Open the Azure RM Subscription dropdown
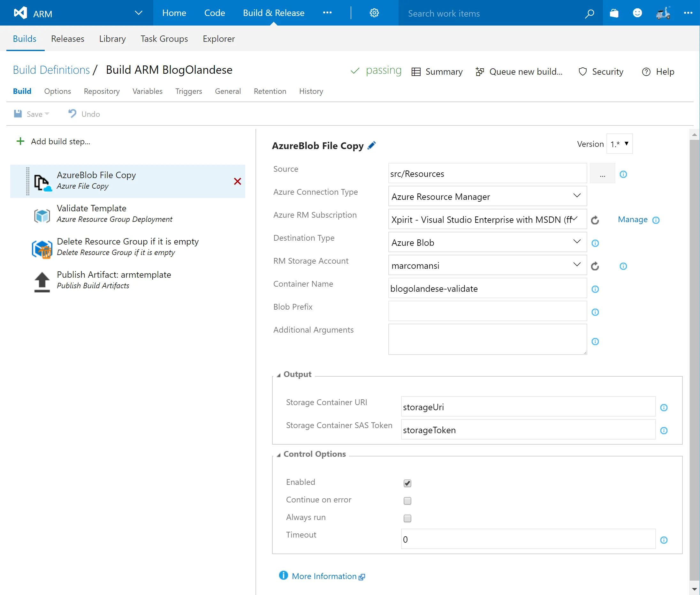 tap(487, 219)
